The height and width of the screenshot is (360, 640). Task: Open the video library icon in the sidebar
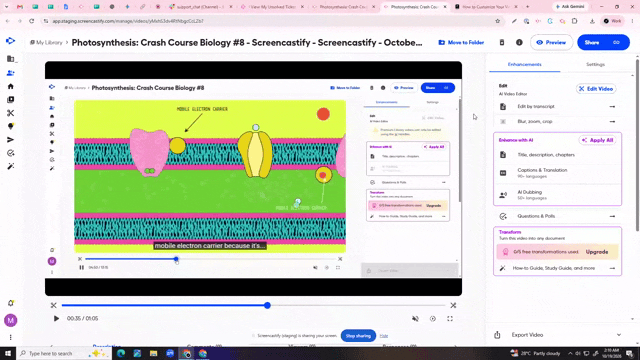11,100
